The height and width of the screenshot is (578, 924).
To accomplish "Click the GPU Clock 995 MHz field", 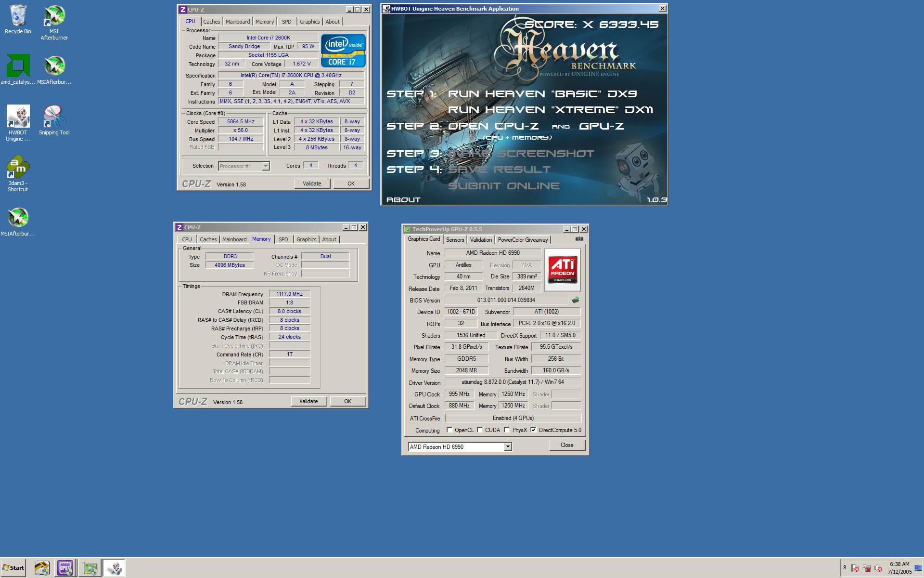I will coord(459,394).
